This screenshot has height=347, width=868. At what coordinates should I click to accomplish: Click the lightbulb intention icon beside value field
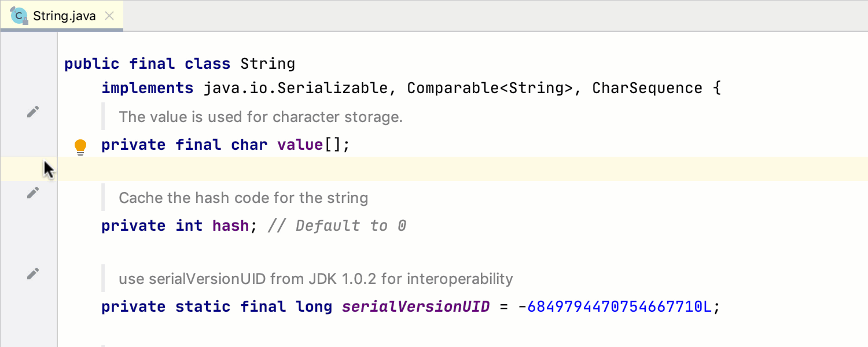click(x=80, y=147)
